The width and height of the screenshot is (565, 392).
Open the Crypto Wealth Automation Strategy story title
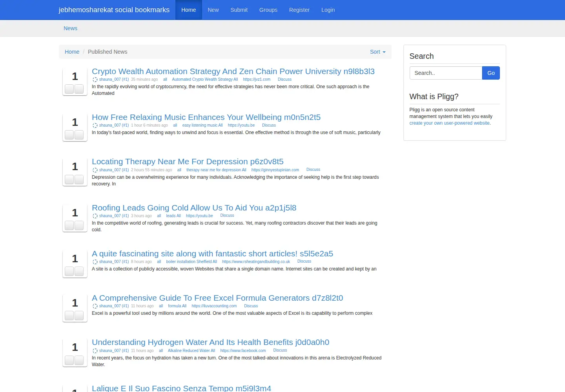pyautogui.click(x=233, y=71)
